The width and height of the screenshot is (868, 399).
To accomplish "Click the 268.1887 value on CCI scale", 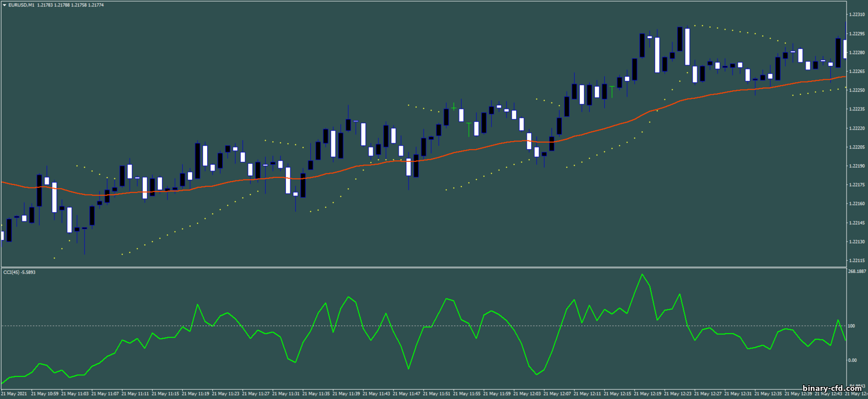I will pyautogui.click(x=856, y=271).
